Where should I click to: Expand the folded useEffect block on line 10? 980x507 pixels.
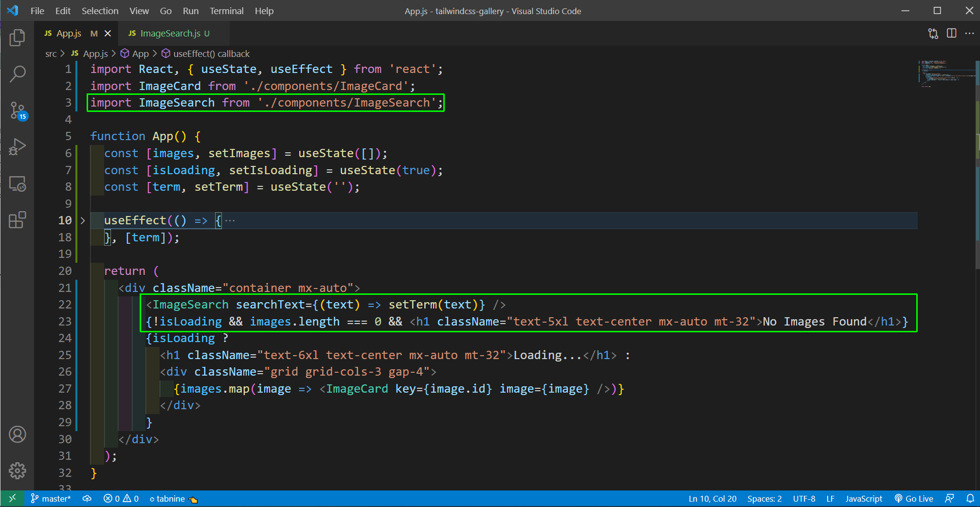(83, 220)
